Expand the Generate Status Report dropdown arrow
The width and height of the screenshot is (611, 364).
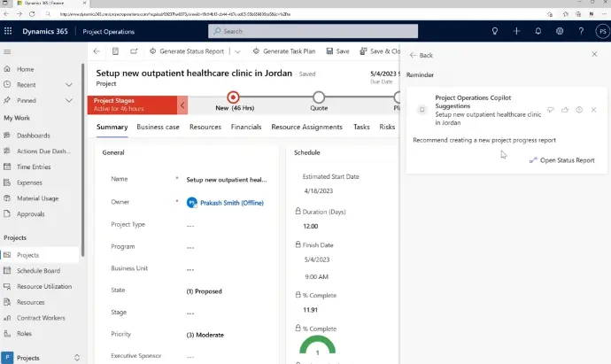pos(237,51)
